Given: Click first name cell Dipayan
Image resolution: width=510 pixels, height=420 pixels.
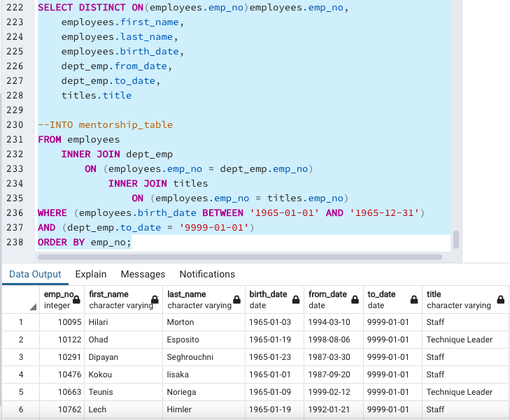Looking at the screenshot, I should [x=123, y=357].
